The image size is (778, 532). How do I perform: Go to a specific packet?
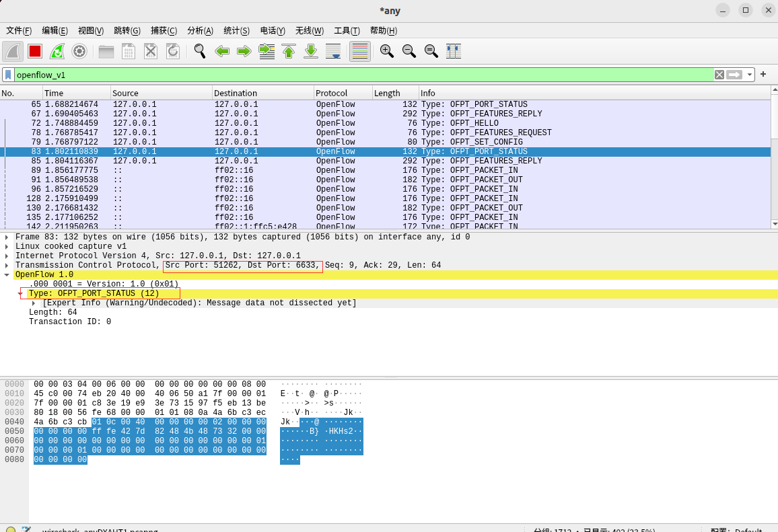coord(267,51)
